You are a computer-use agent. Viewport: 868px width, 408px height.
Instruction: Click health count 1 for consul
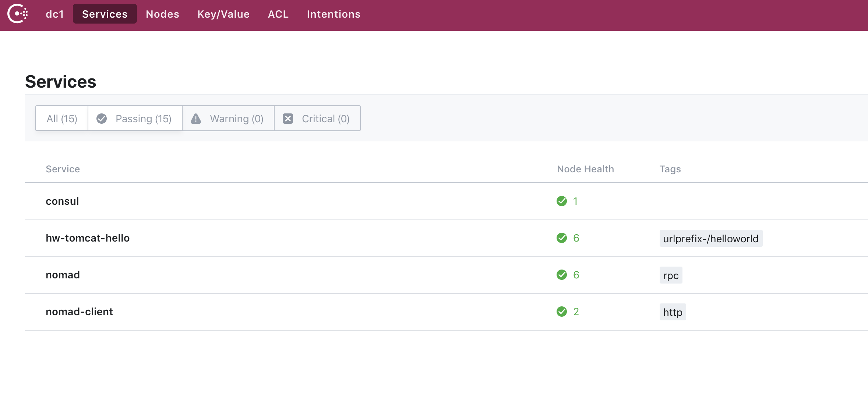click(575, 201)
